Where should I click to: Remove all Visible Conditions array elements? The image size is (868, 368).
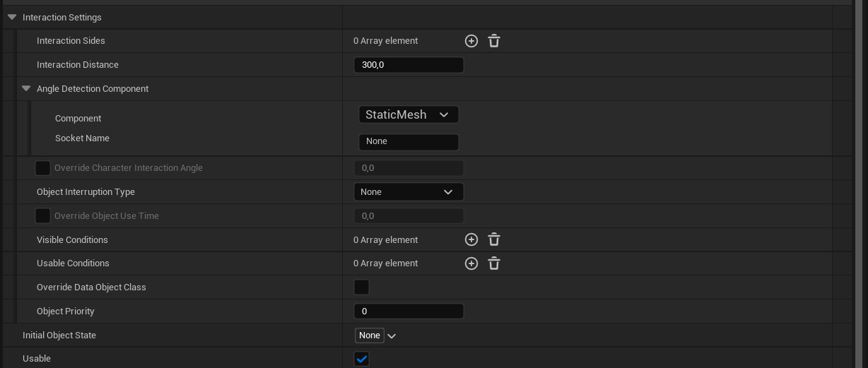pos(494,240)
